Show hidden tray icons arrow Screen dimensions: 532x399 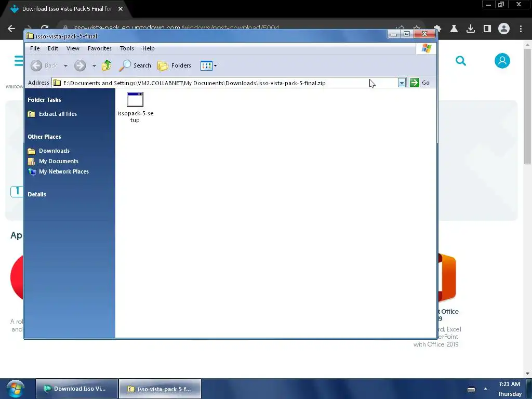pyautogui.click(x=486, y=389)
